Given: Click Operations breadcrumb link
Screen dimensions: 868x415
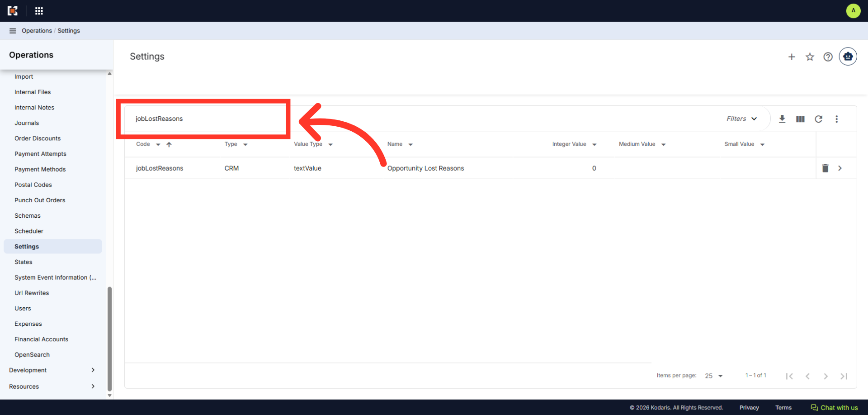Looking at the screenshot, I should [37, 31].
